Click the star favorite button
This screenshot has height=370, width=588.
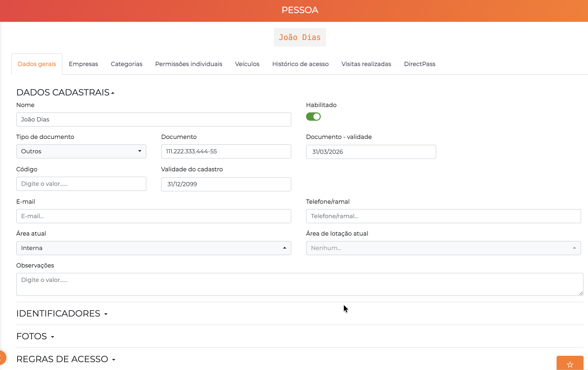pyautogui.click(x=570, y=363)
